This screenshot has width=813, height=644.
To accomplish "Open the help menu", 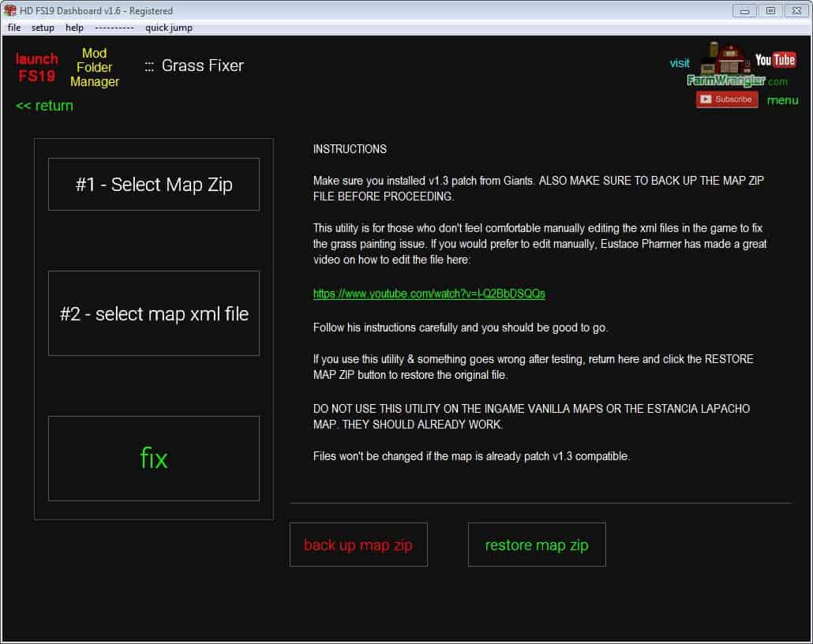I will [74, 28].
